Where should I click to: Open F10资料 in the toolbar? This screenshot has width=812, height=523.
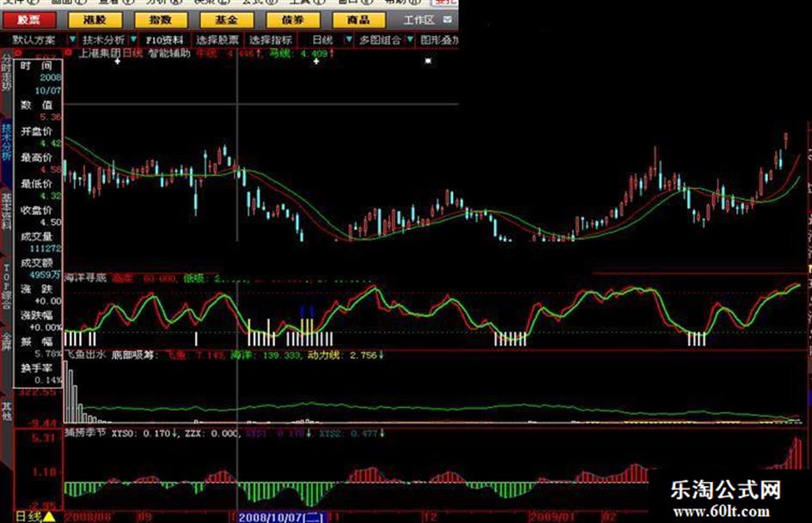[x=165, y=40]
